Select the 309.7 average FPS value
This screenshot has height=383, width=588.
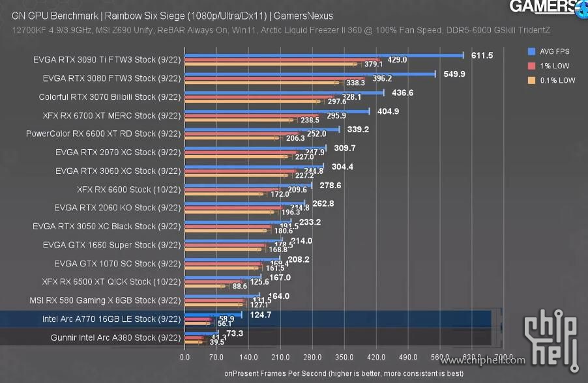pyautogui.click(x=345, y=149)
